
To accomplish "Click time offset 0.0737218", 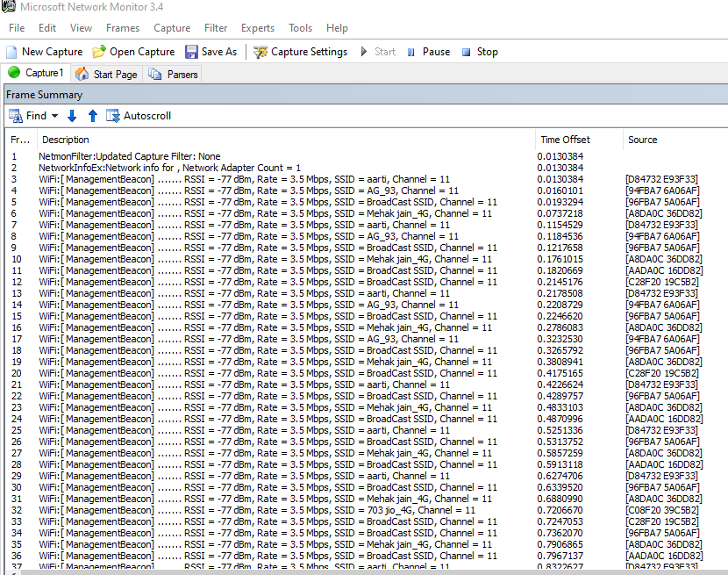I will tap(560, 213).
